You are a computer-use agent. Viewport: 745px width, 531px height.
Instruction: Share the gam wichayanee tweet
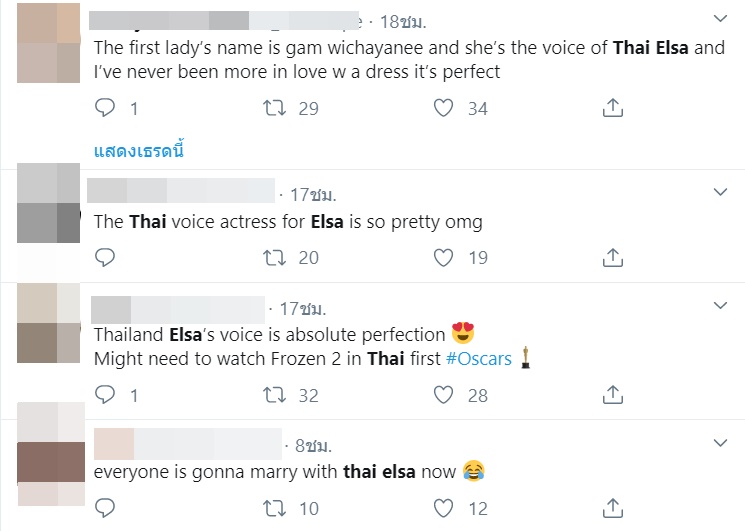(x=615, y=108)
